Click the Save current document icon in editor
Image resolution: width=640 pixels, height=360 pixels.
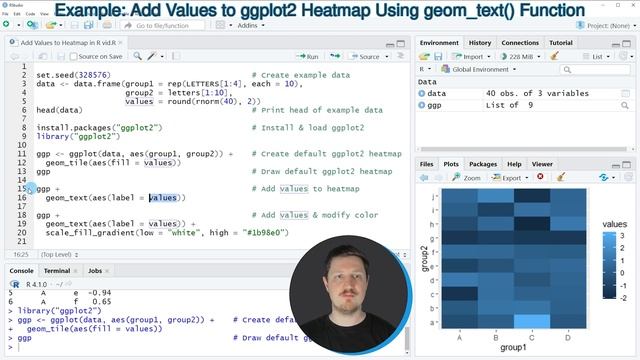[61, 56]
